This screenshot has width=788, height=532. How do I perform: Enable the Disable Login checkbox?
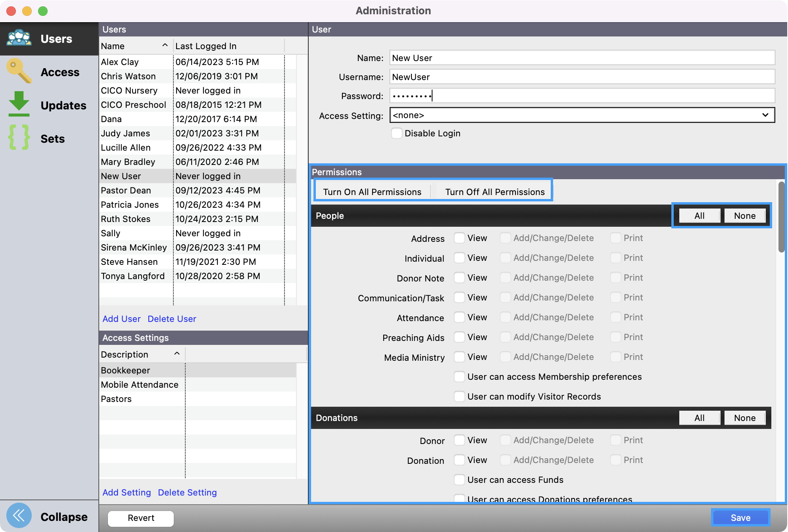click(x=396, y=133)
